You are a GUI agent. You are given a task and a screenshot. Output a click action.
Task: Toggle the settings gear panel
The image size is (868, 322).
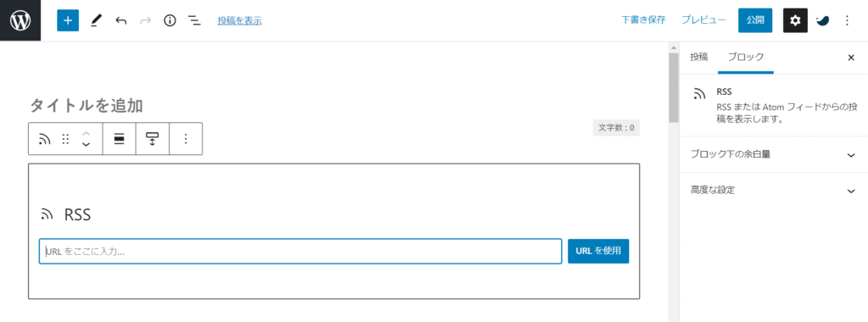(x=795, y=20)
